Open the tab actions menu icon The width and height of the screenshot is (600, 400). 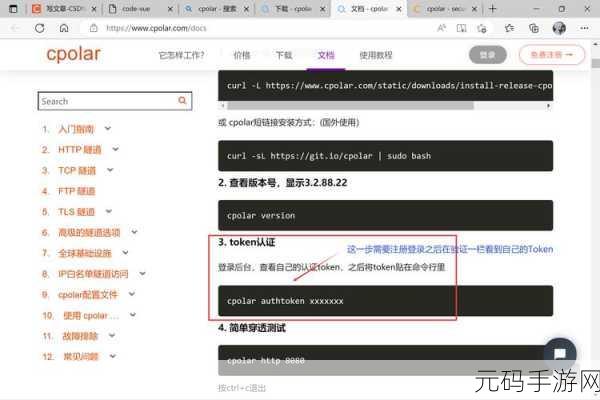pos(13,8)
